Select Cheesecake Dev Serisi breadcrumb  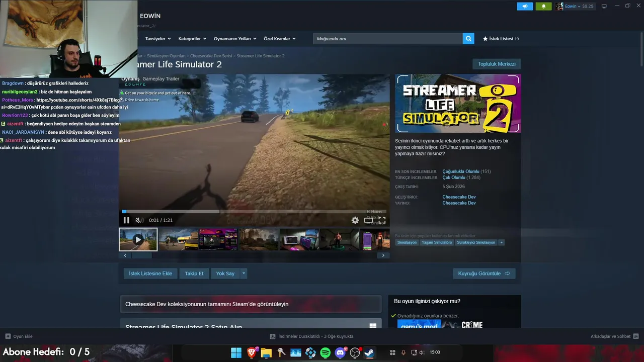coord(211,56)
